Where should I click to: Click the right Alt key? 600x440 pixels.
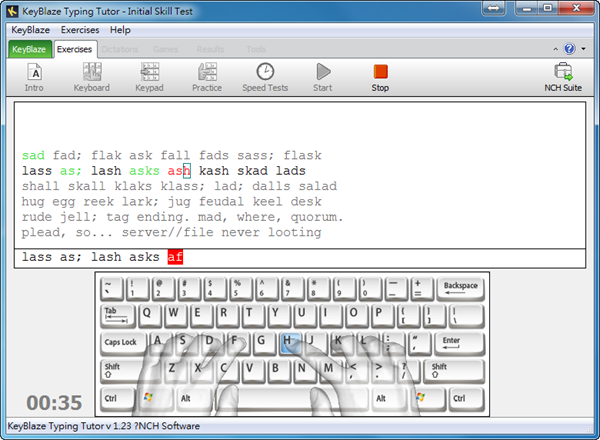coord(390,399)
